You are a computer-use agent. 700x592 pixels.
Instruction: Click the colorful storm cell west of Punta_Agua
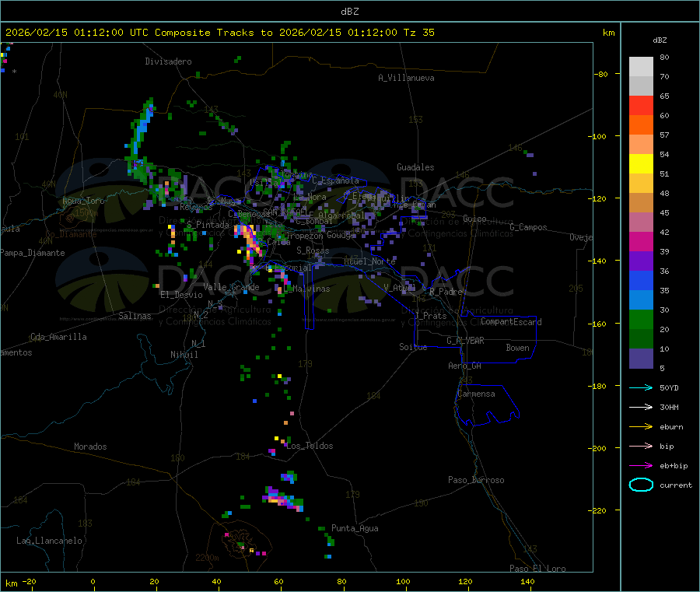[283, 499]
